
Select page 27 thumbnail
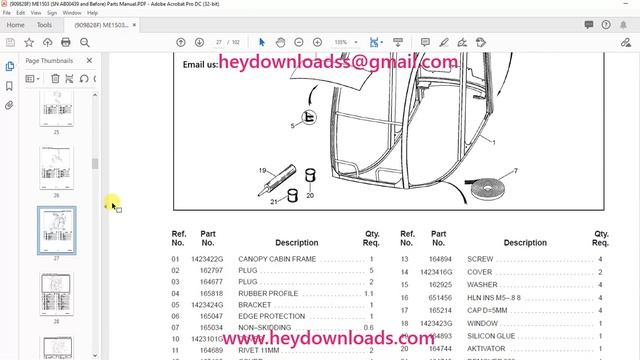pos(56,231)
